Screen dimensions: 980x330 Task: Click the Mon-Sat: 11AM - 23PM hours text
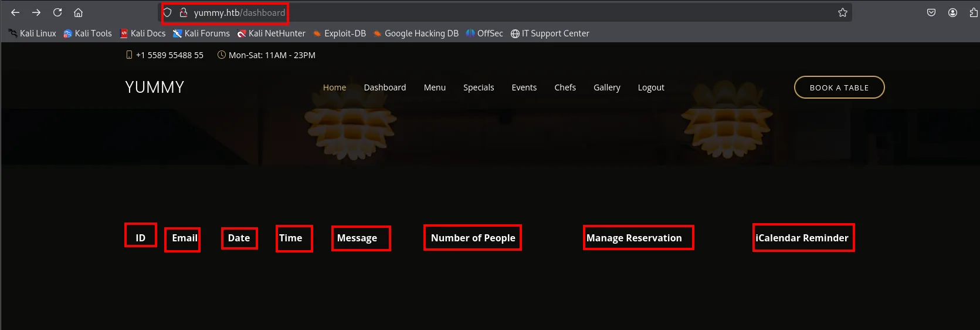tap(272, 55)
